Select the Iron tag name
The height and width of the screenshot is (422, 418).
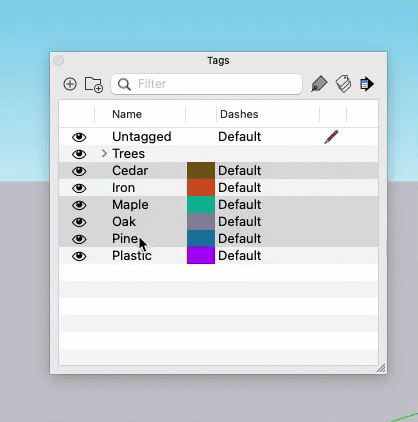(123, 188)
